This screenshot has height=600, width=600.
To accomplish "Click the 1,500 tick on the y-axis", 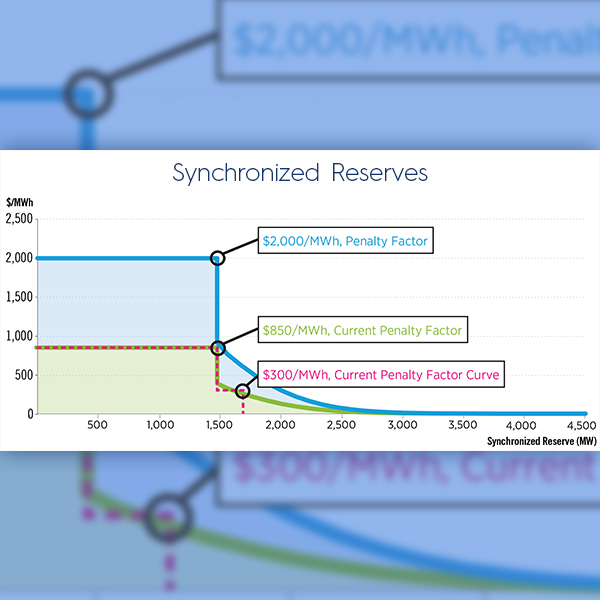I will coord(19,297).
